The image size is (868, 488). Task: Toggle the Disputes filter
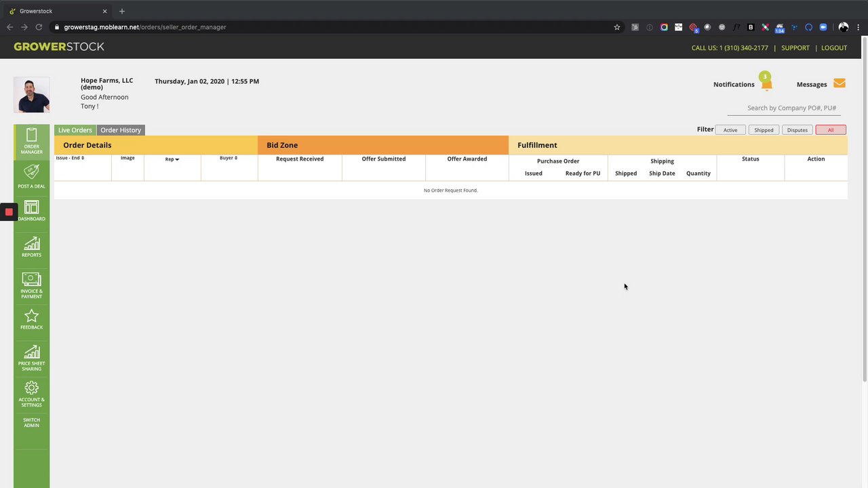point(797,130)
